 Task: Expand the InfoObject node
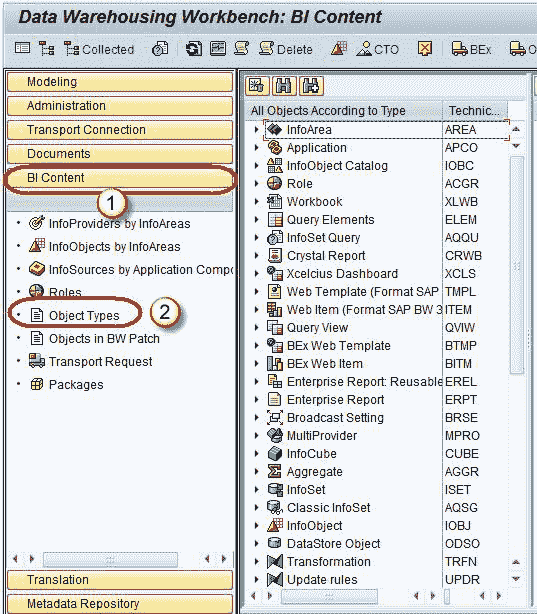coord(257,526)
